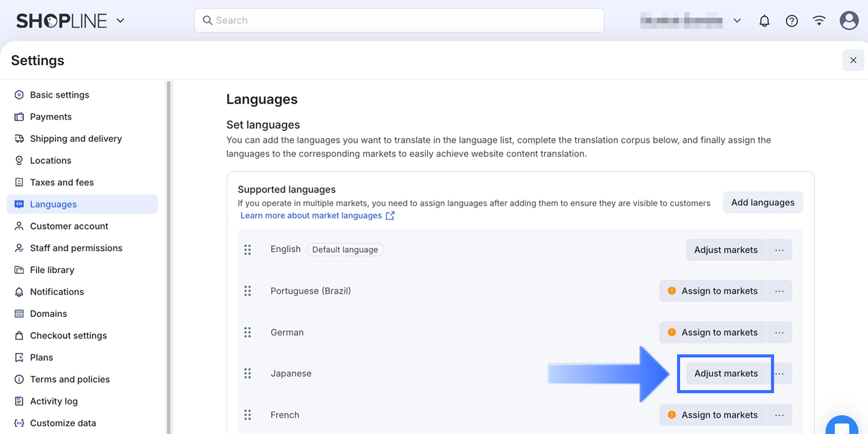868x434 pixels.
Task: Expand the store name dropdown chevron
Action: tap(737, 21)
